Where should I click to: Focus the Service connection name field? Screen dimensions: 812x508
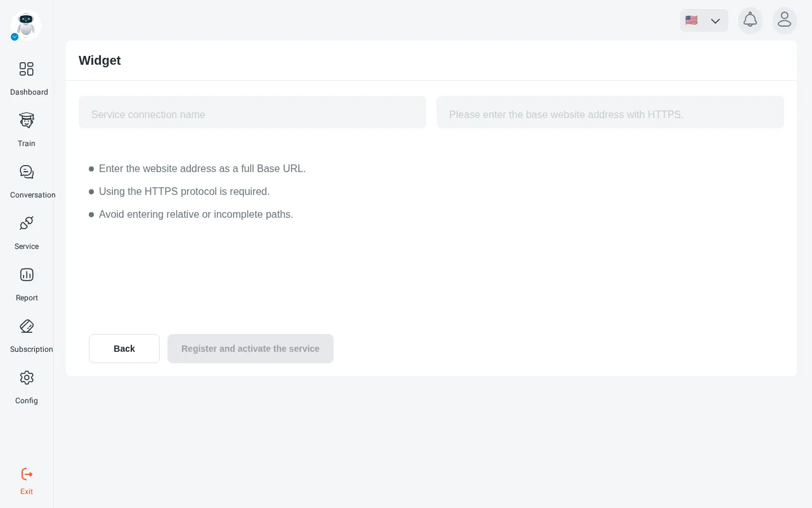pyautogui.click(x=252, y=112)
